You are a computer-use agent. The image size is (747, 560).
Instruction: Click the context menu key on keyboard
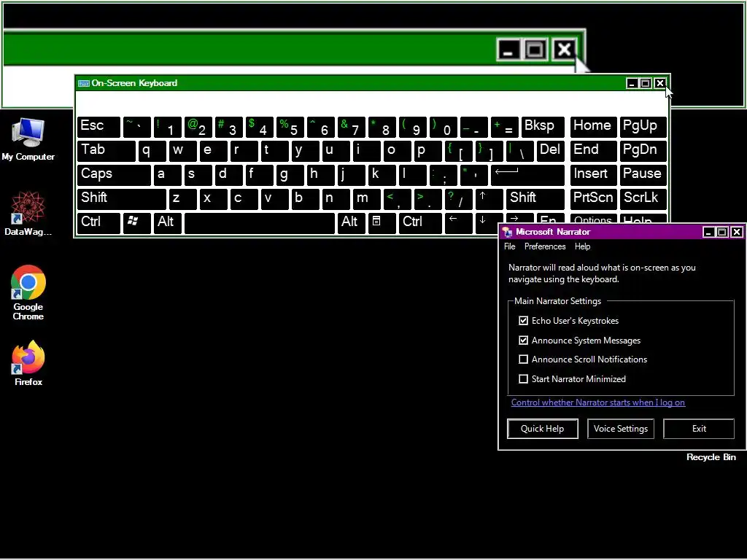381,222
